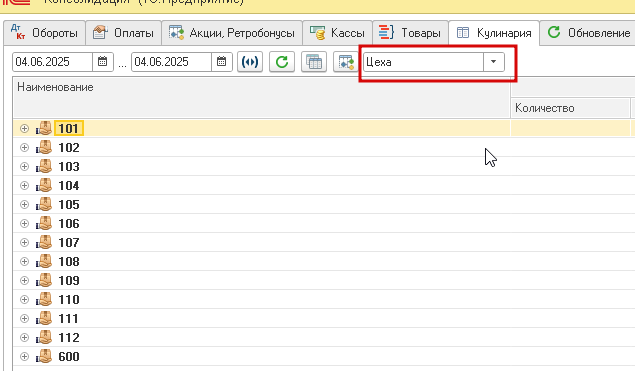Click the box icon of row 600
Image resolution: width=635 pixels, height=371 pixels.
pyautogui.click(x=44, y=356)
